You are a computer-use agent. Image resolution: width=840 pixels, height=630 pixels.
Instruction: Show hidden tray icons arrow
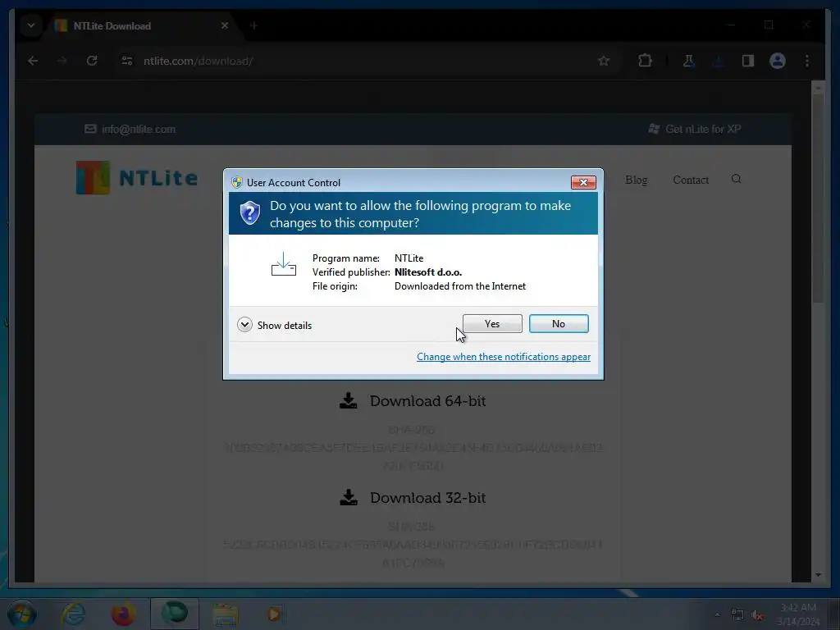tap(717, 614)
